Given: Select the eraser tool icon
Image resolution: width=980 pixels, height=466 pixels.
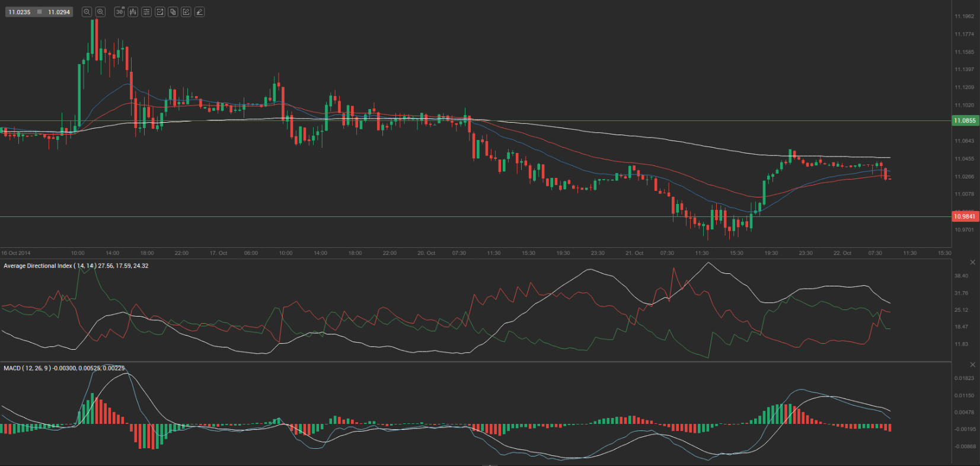Looking at the screenshot, I should click(200, 12).
